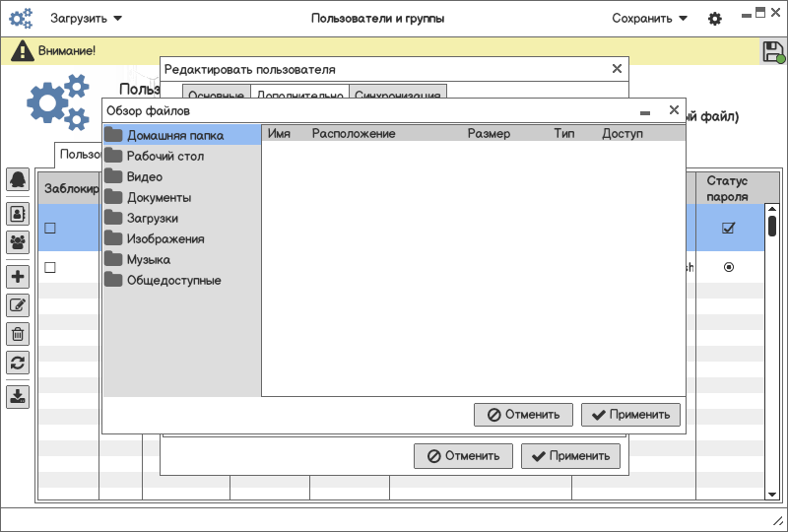788x532 pixels.
Task: Sort files by Размер column
Action: tap(489, 133)
